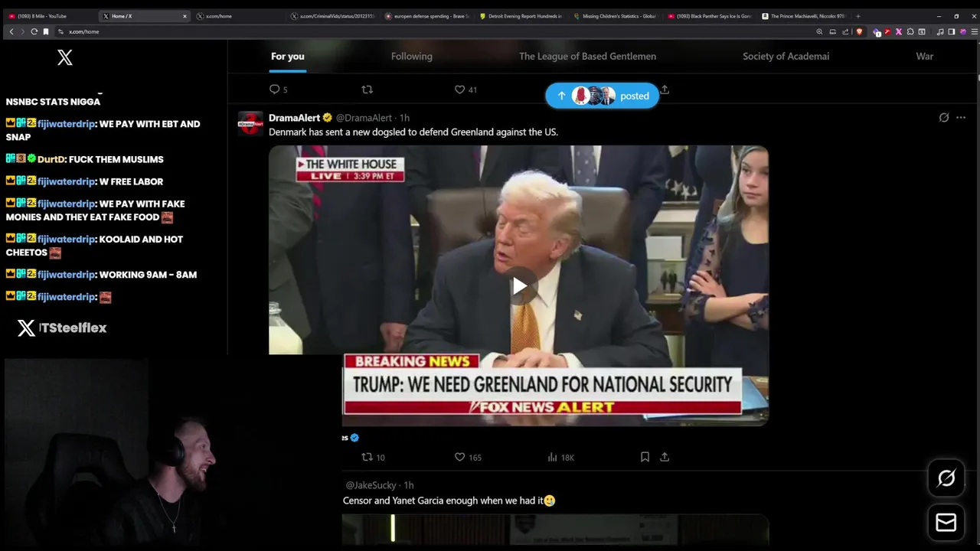Image resolution: width=980 pixels, height=551 pixels.
Task: Share the DramaAlert tweet
Action: point(665,457)
